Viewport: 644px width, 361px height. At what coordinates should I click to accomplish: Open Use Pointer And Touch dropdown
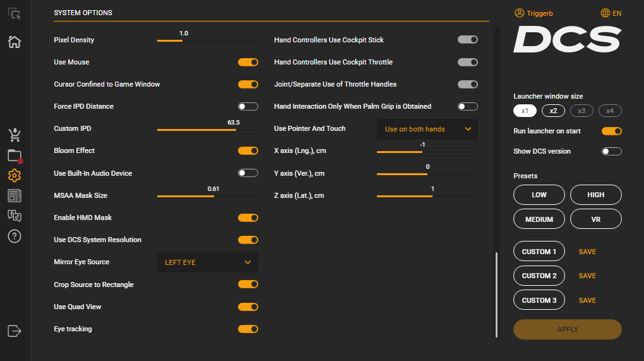427,129
